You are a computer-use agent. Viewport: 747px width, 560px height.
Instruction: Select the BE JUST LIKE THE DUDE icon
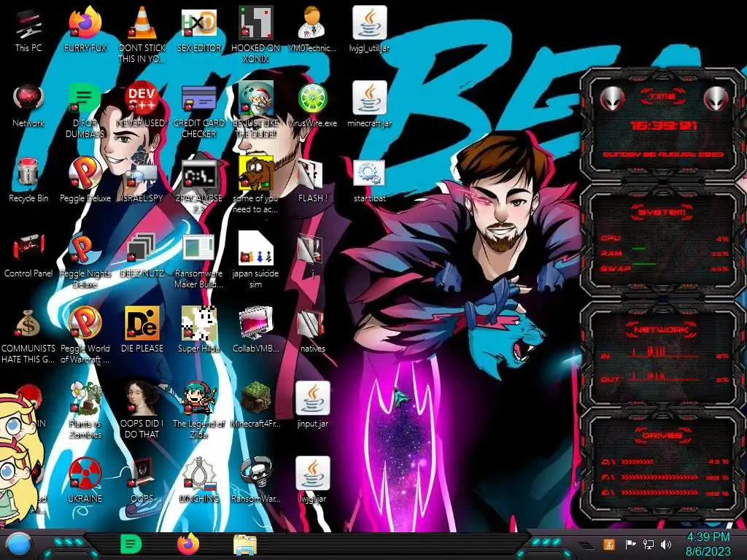tap(256, 111)
